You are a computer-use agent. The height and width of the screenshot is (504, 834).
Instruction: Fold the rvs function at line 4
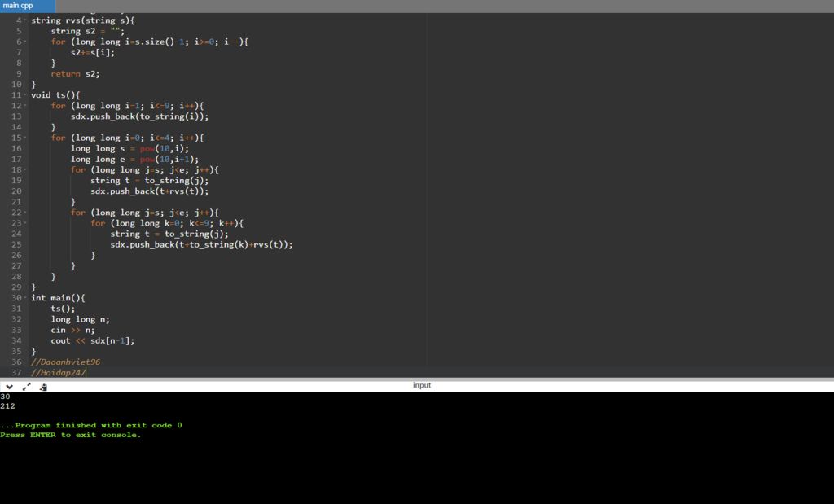pos(25,20)
